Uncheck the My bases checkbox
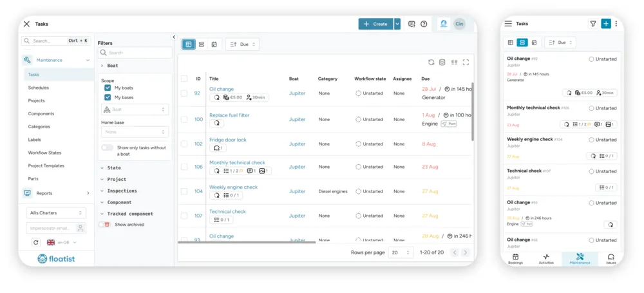The height and width of the screenshot is (293, 644). 108,97
